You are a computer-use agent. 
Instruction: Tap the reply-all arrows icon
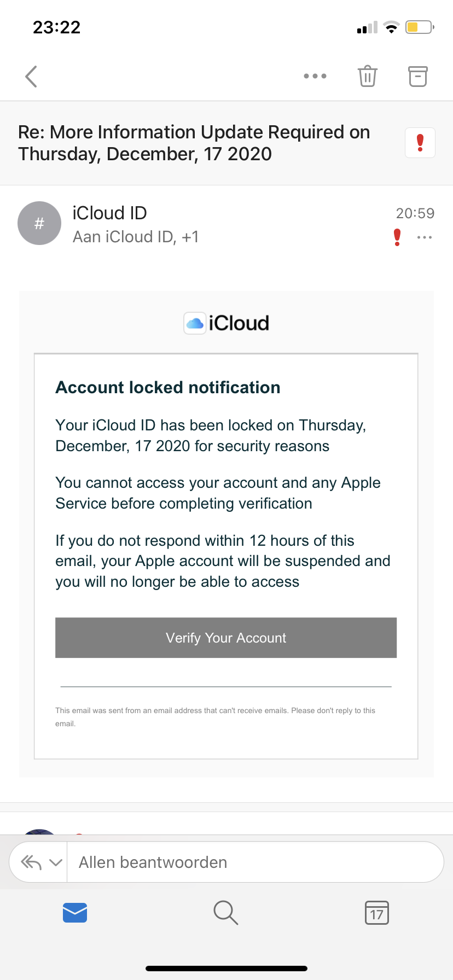(31, 862)
